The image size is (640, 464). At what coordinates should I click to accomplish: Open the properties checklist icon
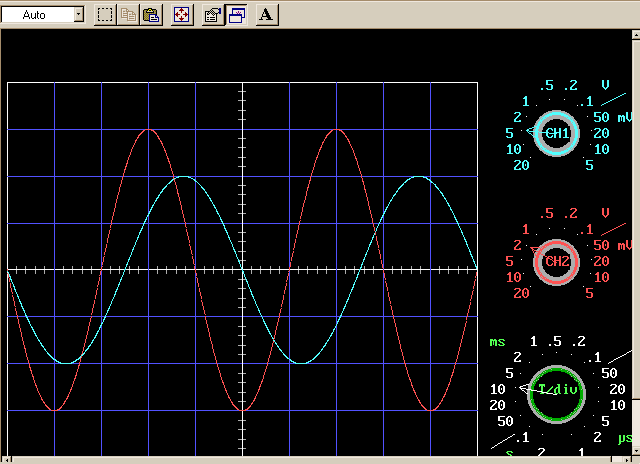pos(212,15)
